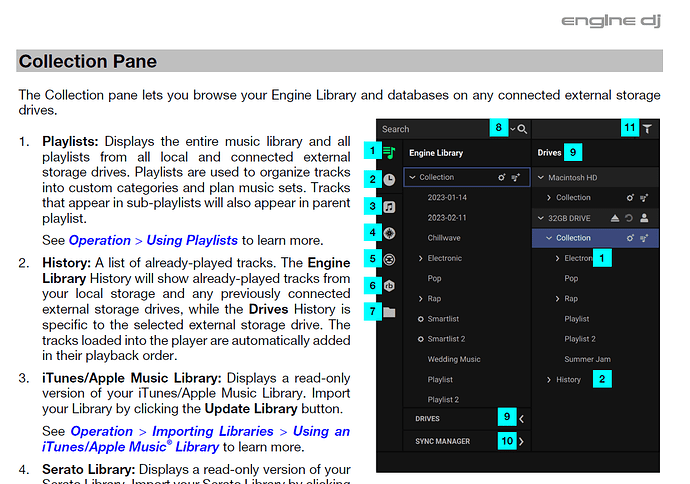
Task: Open the iTunes/Apple Music library icon
Action: (x=389, y=206)
